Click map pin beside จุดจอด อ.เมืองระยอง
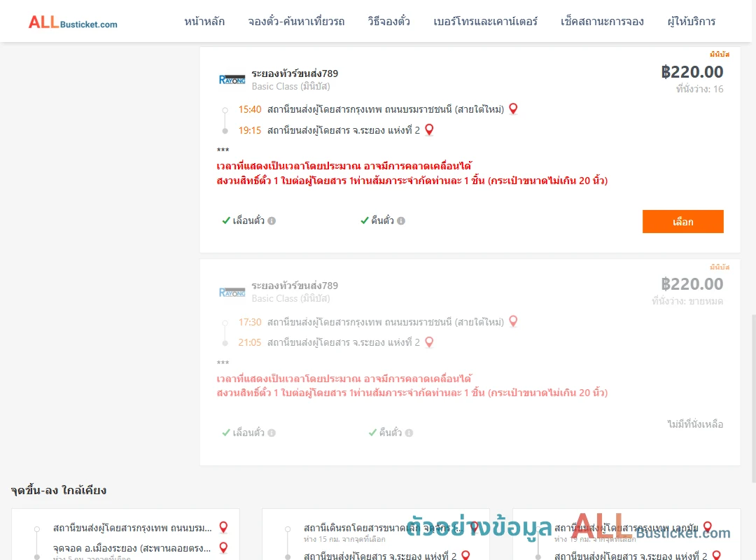756x560 pixels. tap(223, 548)
